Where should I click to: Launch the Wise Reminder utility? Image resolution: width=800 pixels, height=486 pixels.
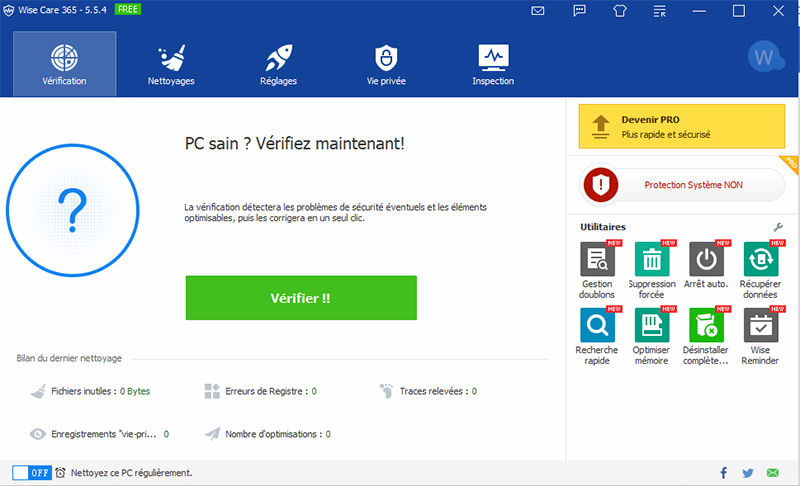[x=760, y=337]
